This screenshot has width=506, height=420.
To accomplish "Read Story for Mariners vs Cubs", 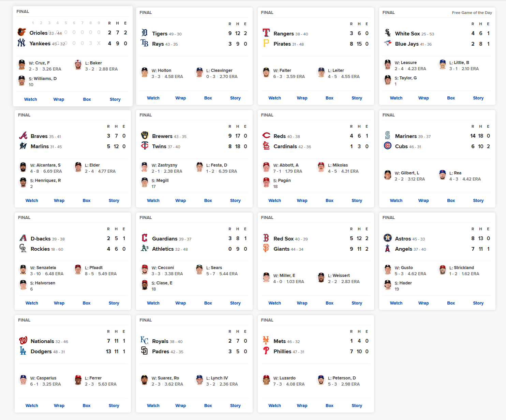I will pos(478,201).
